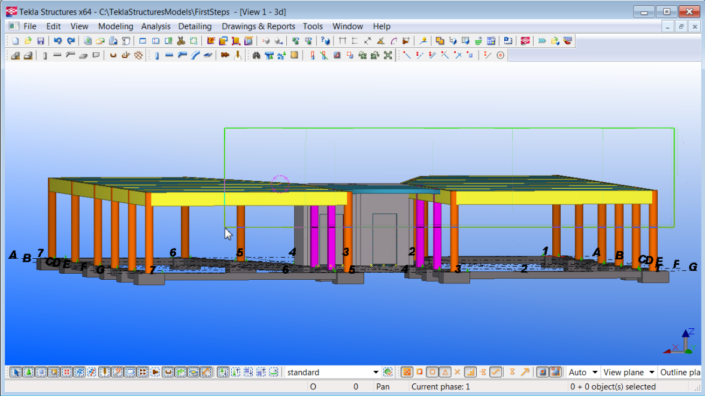Restore the inner view window
The height and width of the screenshot is (396, 705).
(681, 27)
